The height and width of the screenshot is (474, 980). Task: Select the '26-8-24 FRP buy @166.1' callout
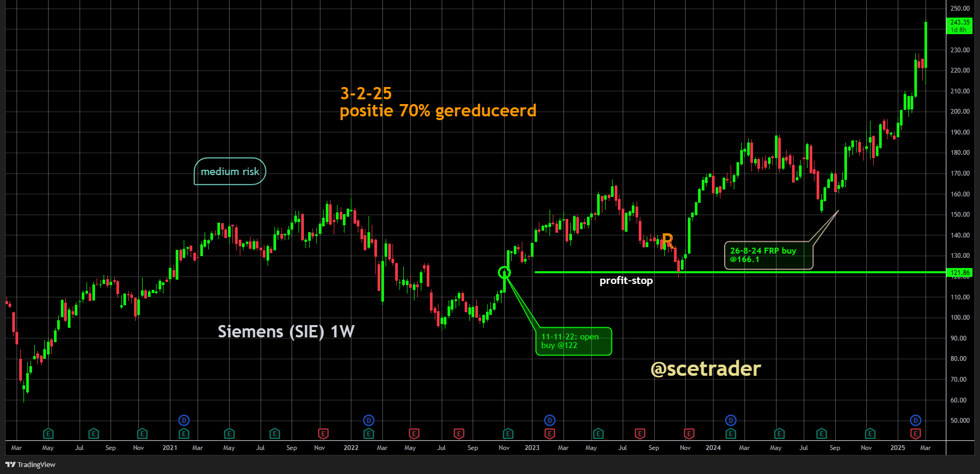769,255
